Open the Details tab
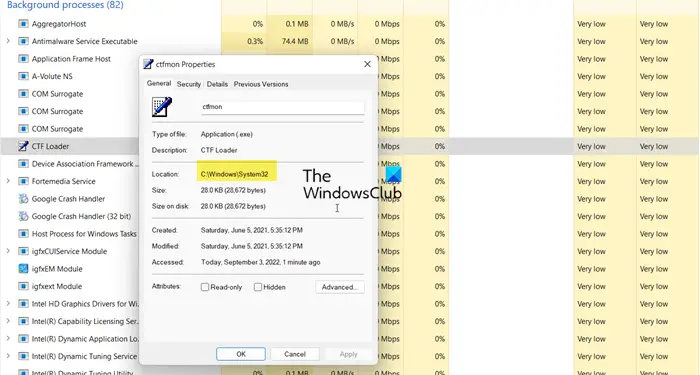This screenshot has width=700, height=375. click(217, 84)
